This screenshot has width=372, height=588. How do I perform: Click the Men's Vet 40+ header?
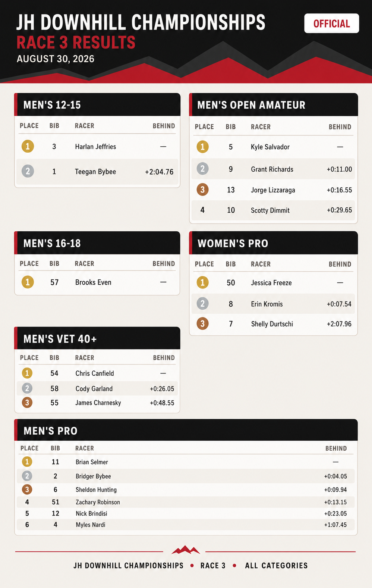(97, 338)
